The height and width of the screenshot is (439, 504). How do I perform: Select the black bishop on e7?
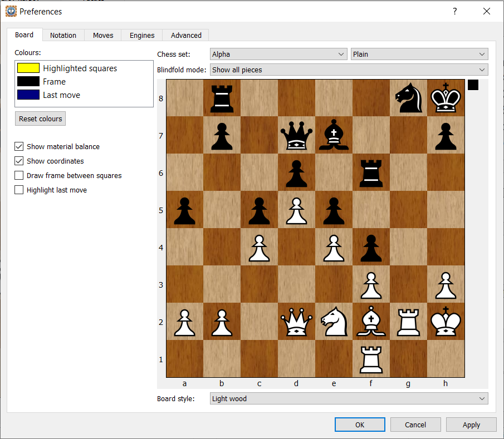pos(334,135)
